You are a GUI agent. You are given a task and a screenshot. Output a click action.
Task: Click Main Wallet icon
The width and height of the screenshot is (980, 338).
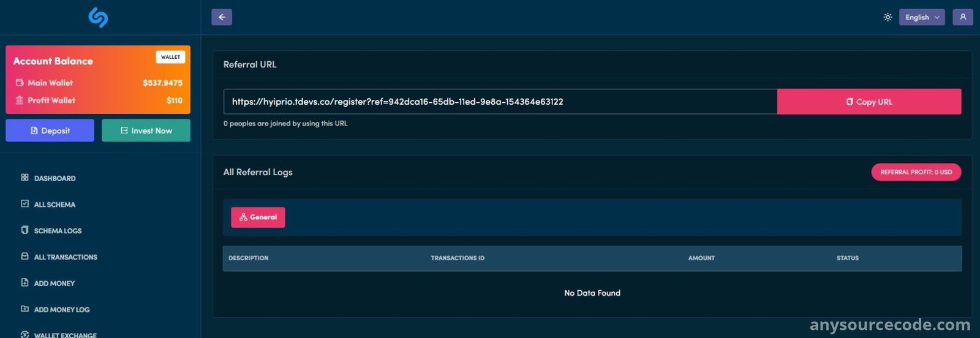[20, 83]
